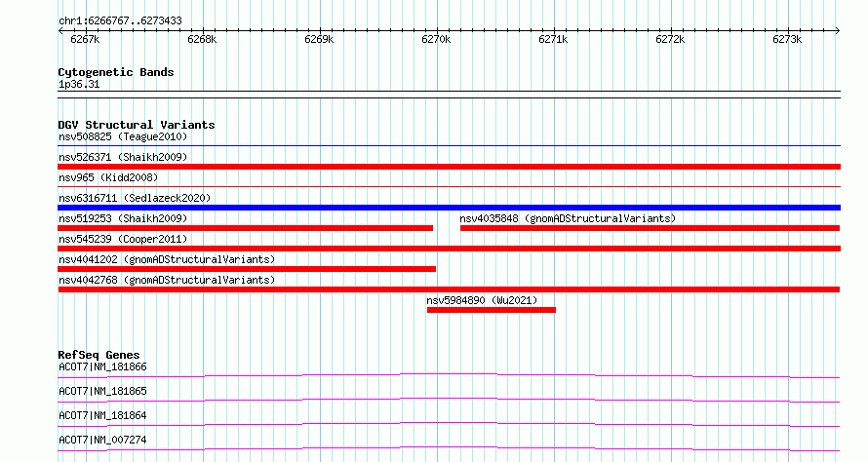Click the 6273k ruler label
868x462 pixels.
[x=787, y=39]
